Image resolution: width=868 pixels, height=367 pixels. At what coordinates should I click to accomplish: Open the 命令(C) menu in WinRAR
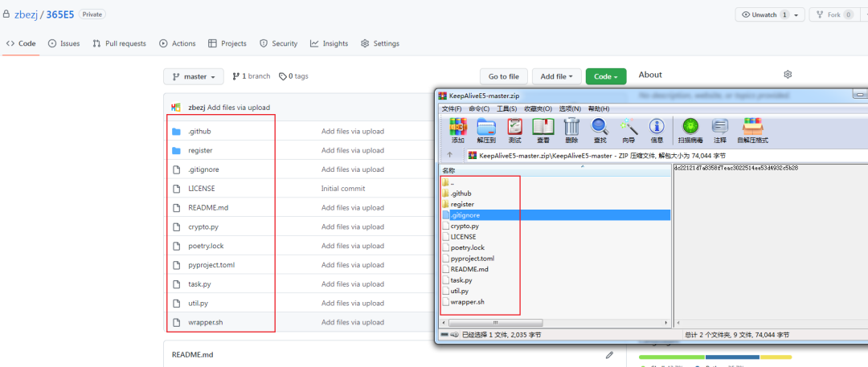pos(479,108)
